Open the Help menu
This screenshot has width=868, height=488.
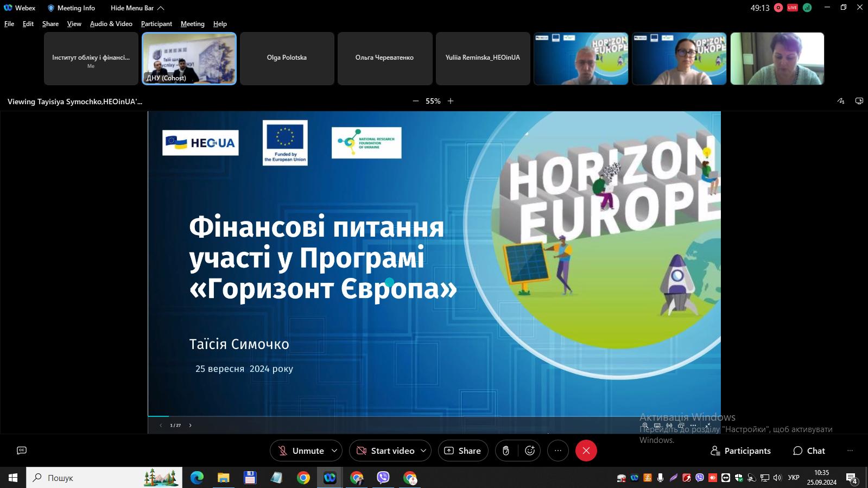tap(220, 24)
